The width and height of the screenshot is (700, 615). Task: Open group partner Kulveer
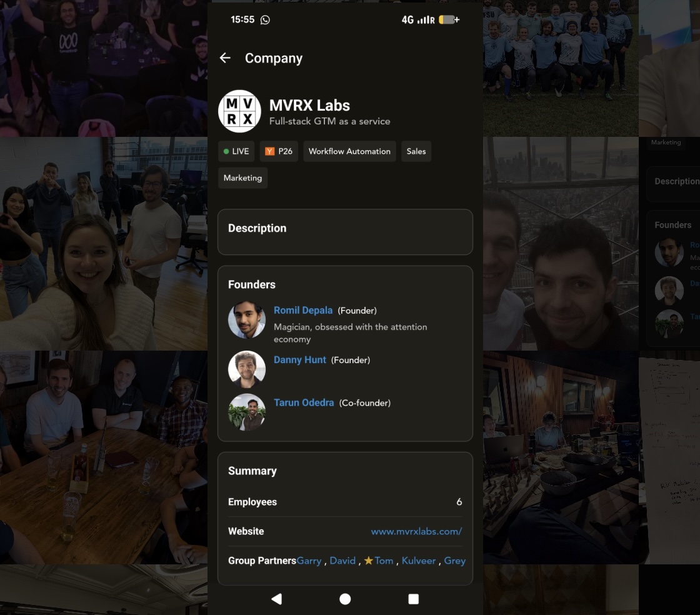click(x=419, y=561)
